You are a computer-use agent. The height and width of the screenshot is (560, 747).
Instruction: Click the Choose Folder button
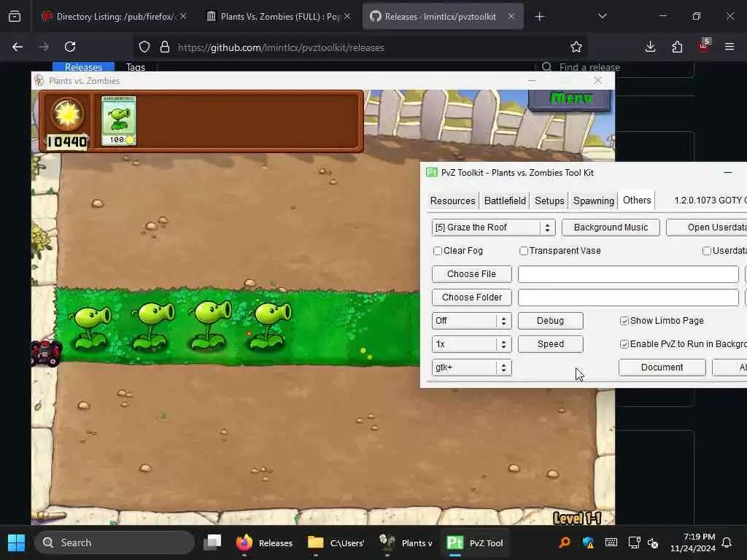(472, 297)
